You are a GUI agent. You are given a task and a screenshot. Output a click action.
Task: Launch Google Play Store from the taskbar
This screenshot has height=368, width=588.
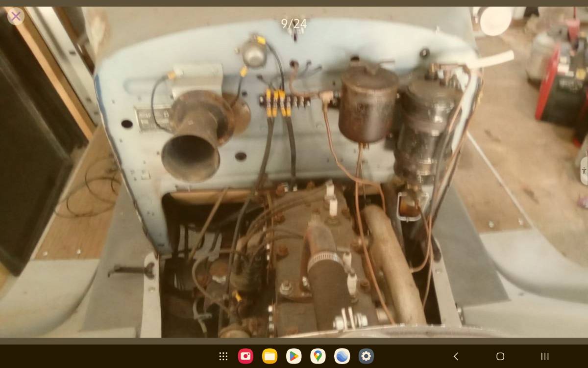click(x=294, y=356)
